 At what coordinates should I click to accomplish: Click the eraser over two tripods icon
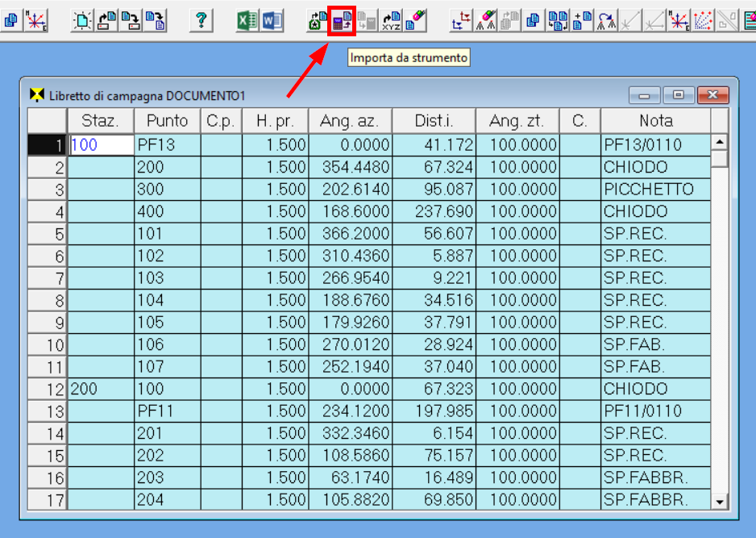coord(485,21)
